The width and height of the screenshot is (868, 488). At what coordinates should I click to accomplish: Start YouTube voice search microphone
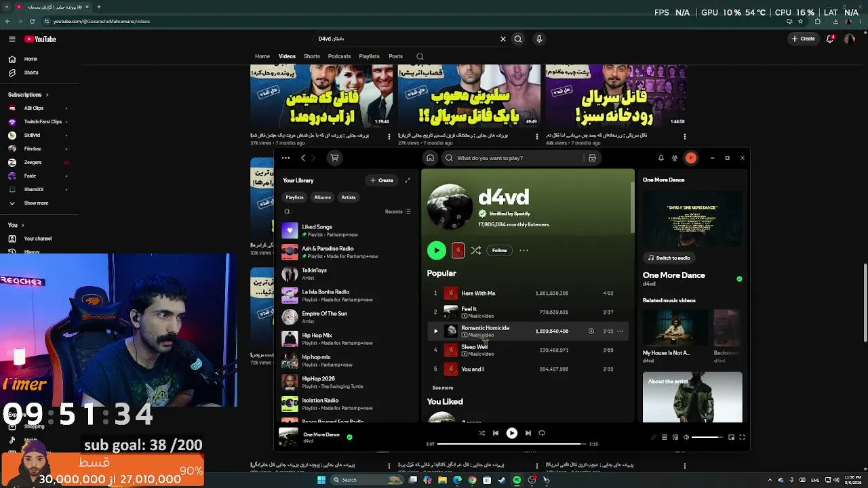coord(539,39)
